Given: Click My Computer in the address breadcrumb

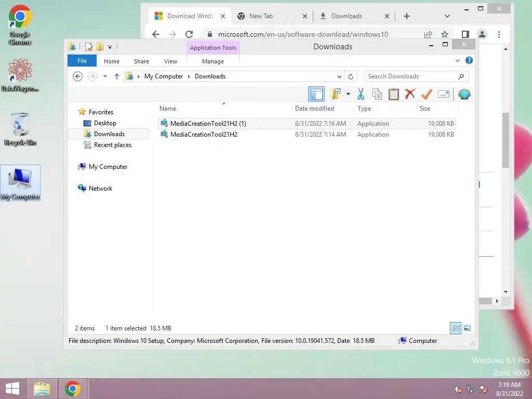Looking at the screenshot, I should (x=164, y=76).
